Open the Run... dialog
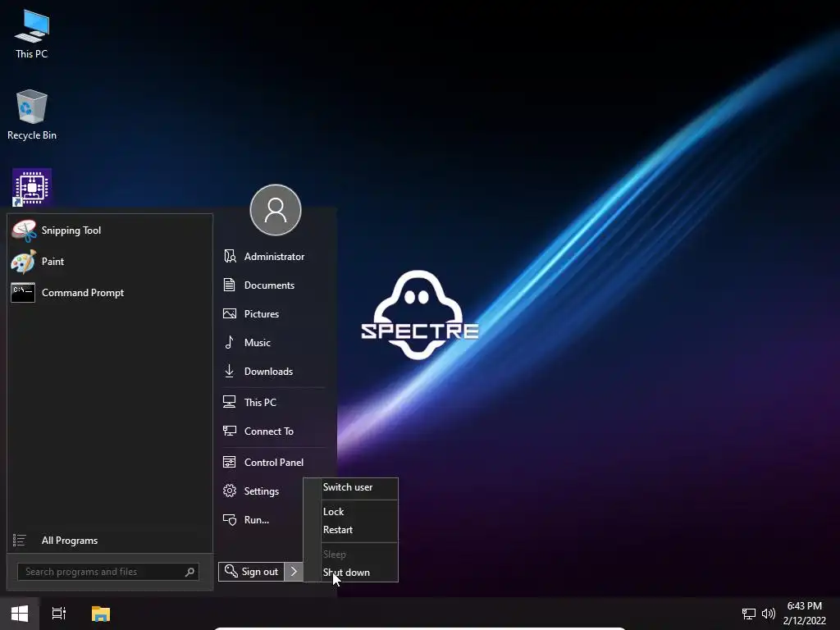Screen dimensions: 840x630 tap(261, 519)
